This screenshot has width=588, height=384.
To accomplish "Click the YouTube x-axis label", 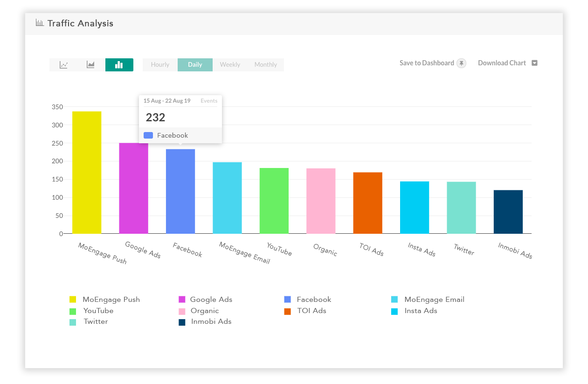I will point(279,249).
